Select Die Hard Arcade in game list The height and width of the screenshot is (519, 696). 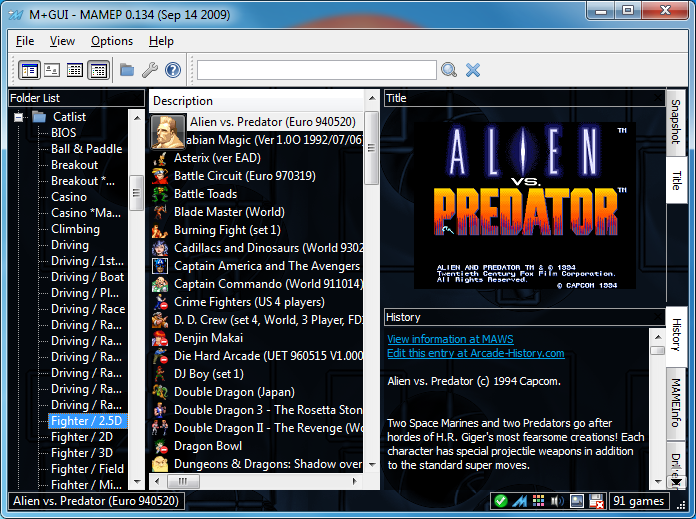268,356
